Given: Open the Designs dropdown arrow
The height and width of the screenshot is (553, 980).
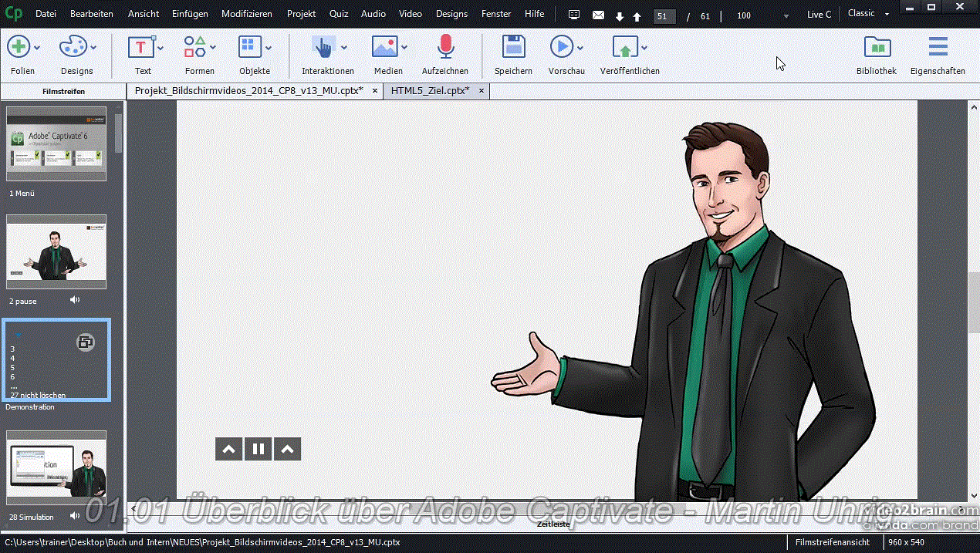Looking at the screenshot, I should click(x=93, y=48).
